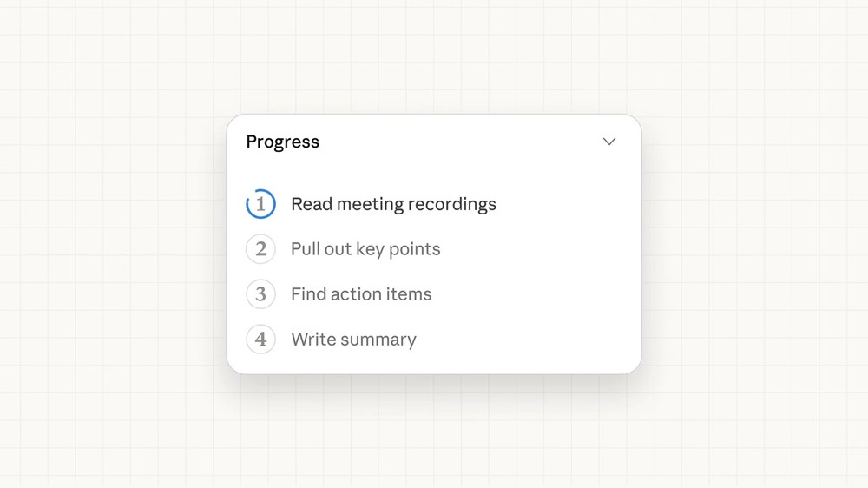Click the step 3 number circle
868x488 pixels.
tap(260, 294)
